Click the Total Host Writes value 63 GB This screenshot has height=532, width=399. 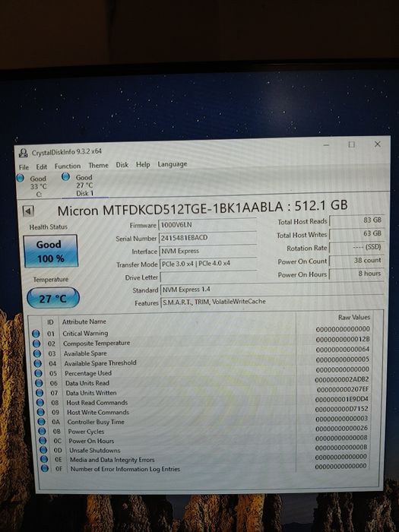click(x=357, y=233)
